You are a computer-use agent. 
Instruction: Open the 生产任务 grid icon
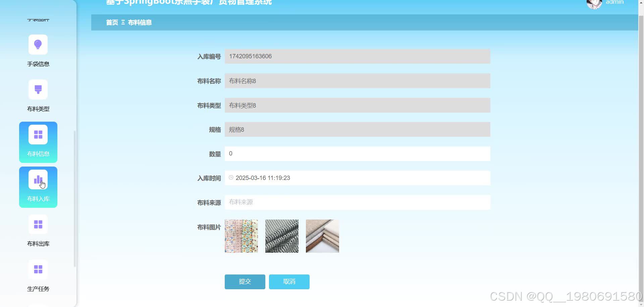click(38, 269)
